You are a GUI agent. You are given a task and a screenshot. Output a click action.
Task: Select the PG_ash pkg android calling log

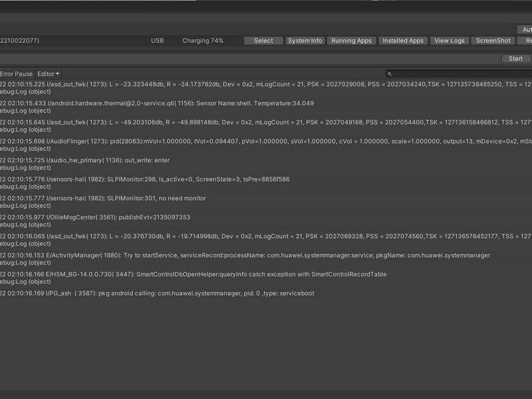pyautogui.click(x=266, y=294)
